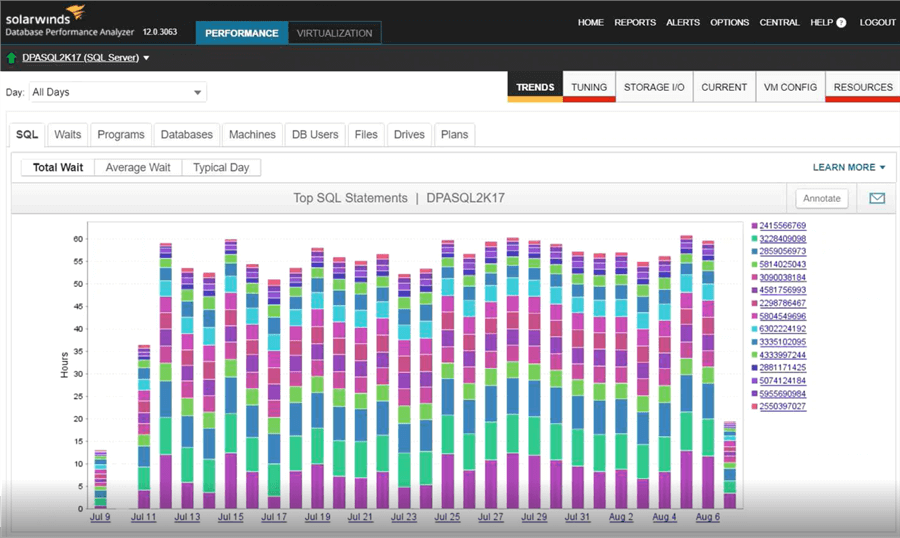The height and width of the screenshot is (538, 900).
Task: Open ALERTS in top navigation
Action: coord(683,22)
